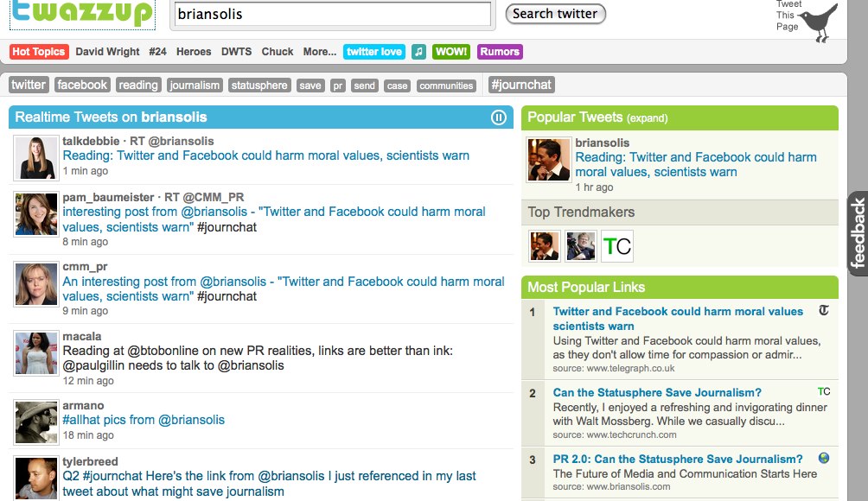Open talkdebbie's username link
The height and width of the screenshot is (501, 868).
pyautogui.click(x=91, y=141)
